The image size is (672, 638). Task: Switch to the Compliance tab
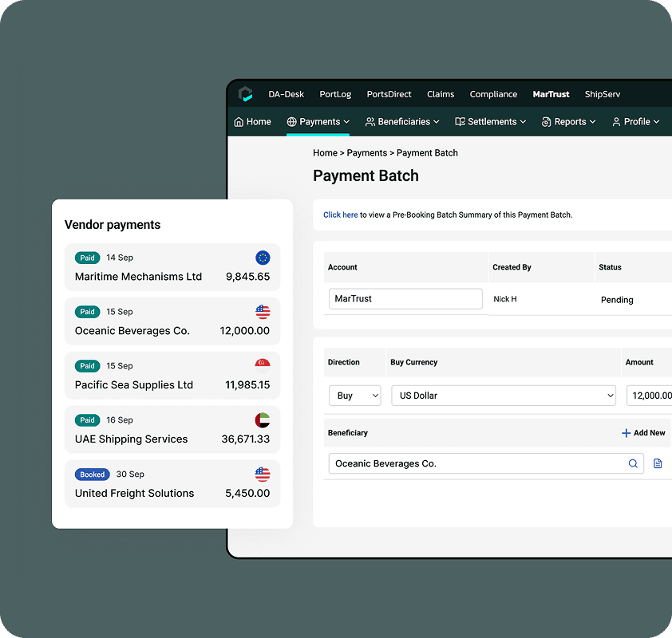[493, 94]
